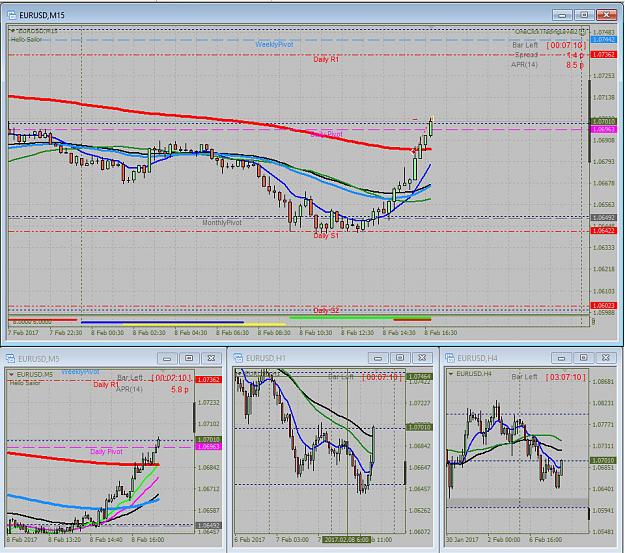
Task: Click the magenta 1.06963 price tag in M15
Action: [604, 130]
